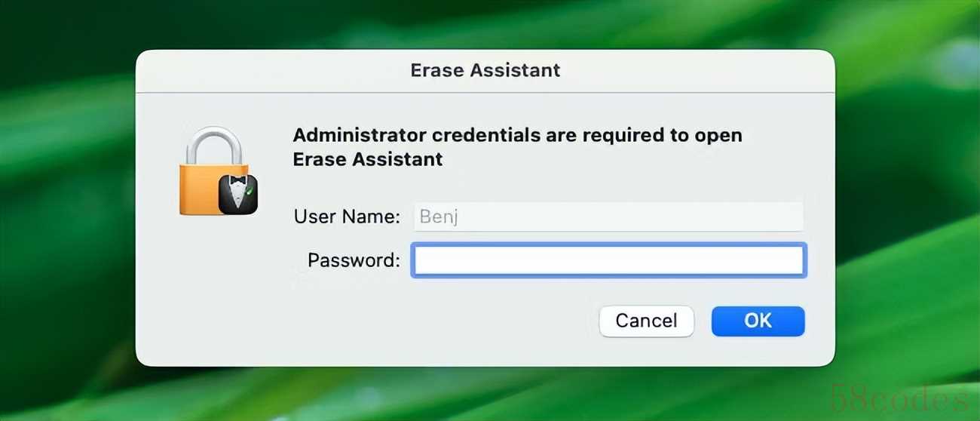Click the 58codes watermark text
980x421 pixels.
point(899,396)
